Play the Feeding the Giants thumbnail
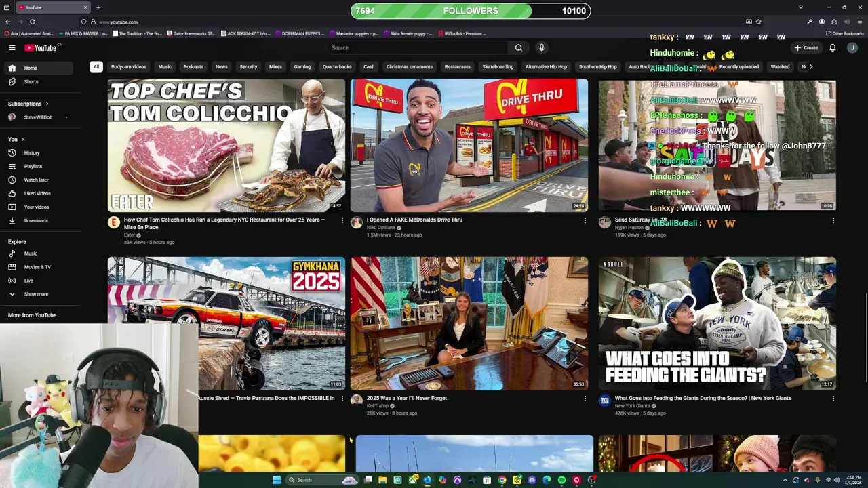The height and width of the screenshot is (488, 868). [717, 323]
